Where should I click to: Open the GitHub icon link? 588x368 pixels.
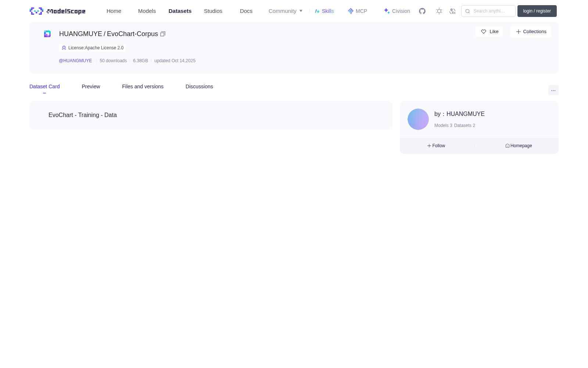click(x=422, y=11)
